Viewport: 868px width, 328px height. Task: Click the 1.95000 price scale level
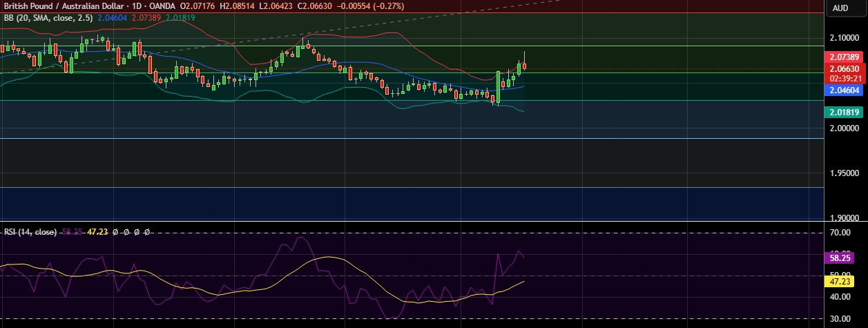(844, 173)
